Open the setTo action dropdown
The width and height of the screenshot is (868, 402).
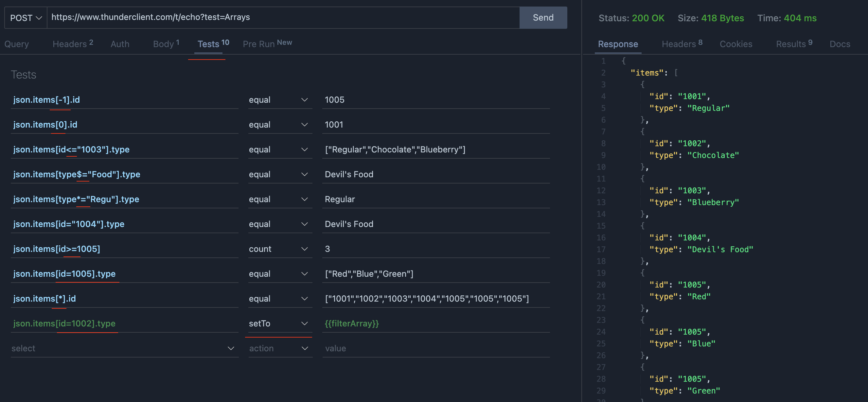pyautogui.click(x=279, y=323)
